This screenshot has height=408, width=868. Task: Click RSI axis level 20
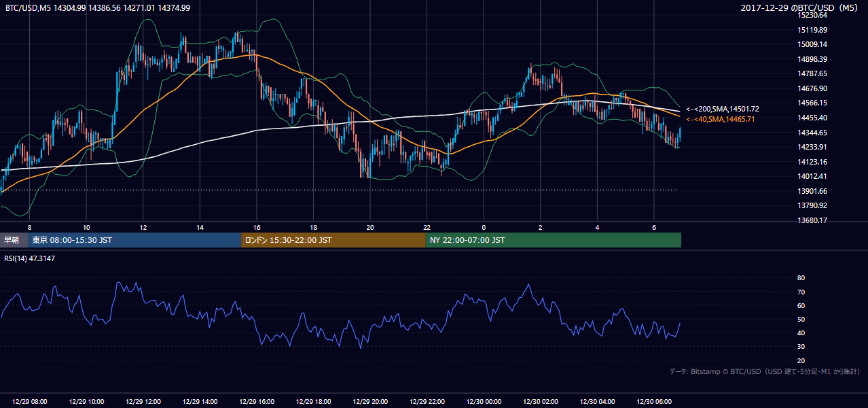[801, 360]
